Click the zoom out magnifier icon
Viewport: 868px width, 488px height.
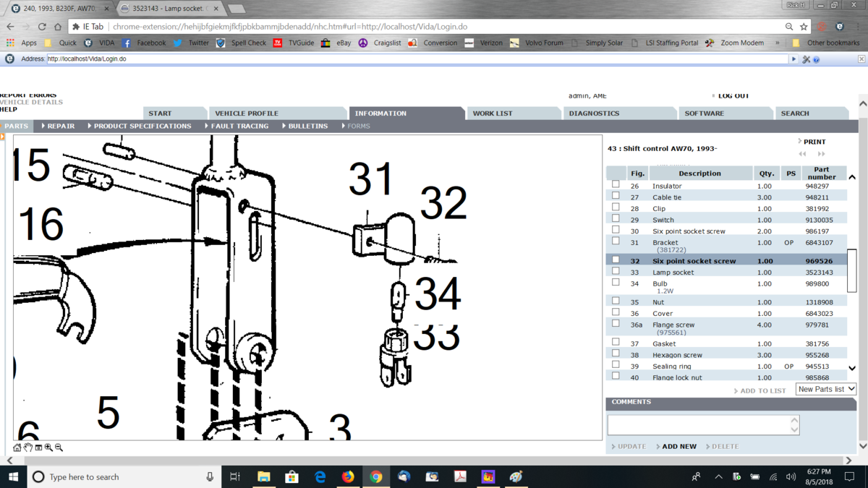[x=59, y=448]
